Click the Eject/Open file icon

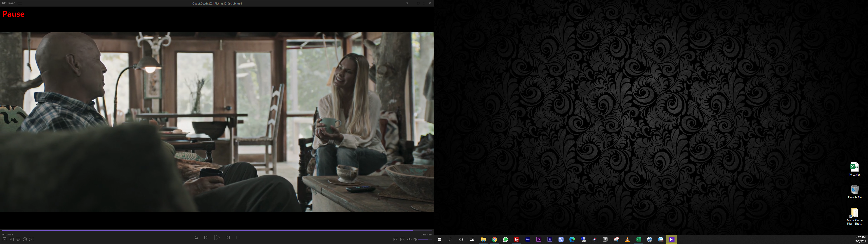[196, 238]
